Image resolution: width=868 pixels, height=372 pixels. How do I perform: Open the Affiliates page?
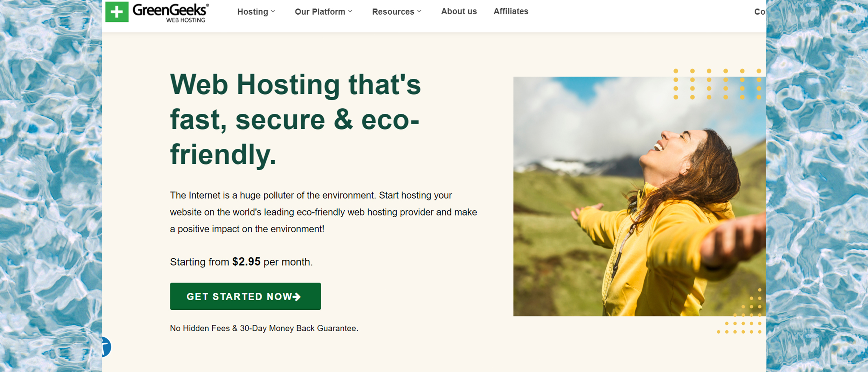coord(511,11)
